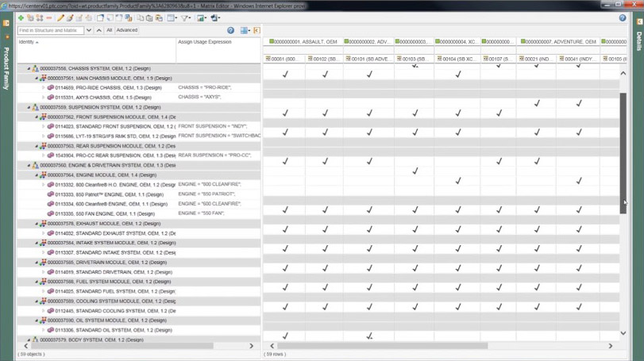Image resolution: width=644 pixels, height=361 pixels.
Task: Click the green plus add icon
Action: coord(21,17)
